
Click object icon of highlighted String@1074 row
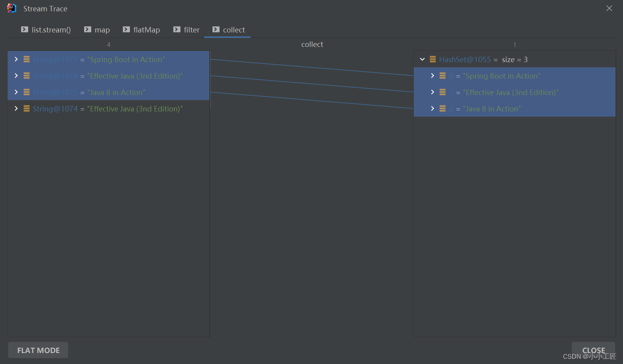tap(27, 76)
